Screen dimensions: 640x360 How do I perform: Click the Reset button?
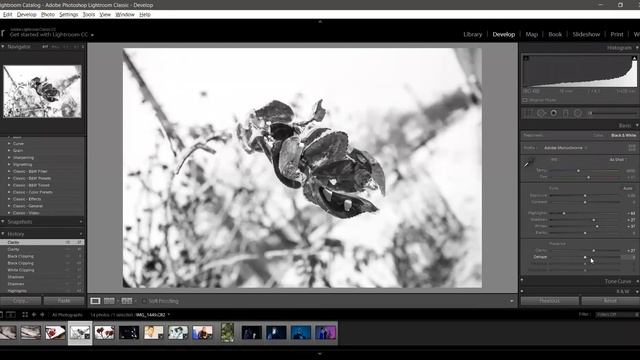610,301
